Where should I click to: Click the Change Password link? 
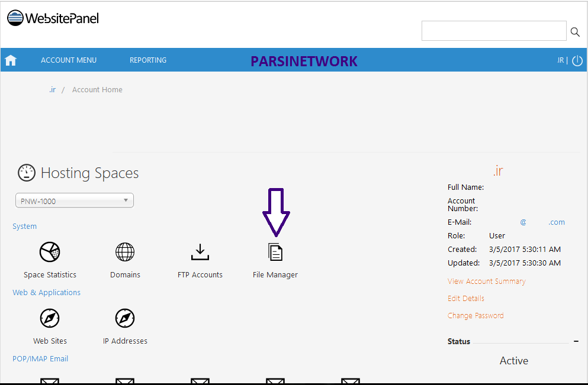point(475,316)
